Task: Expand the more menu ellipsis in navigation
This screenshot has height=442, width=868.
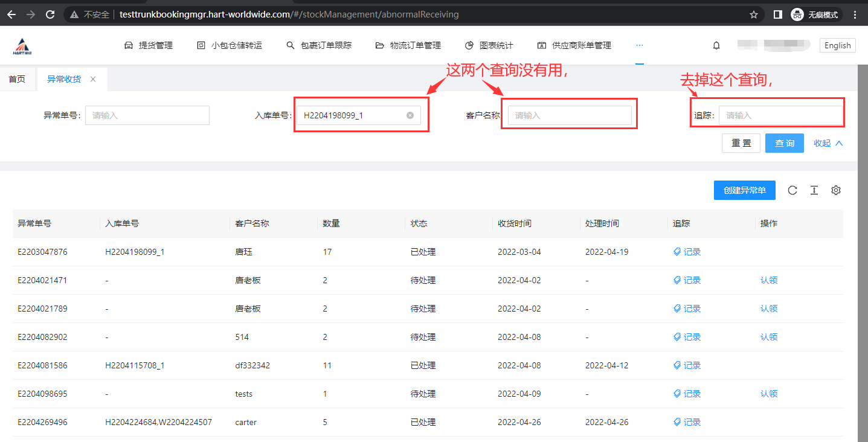Action: [639, 45]
